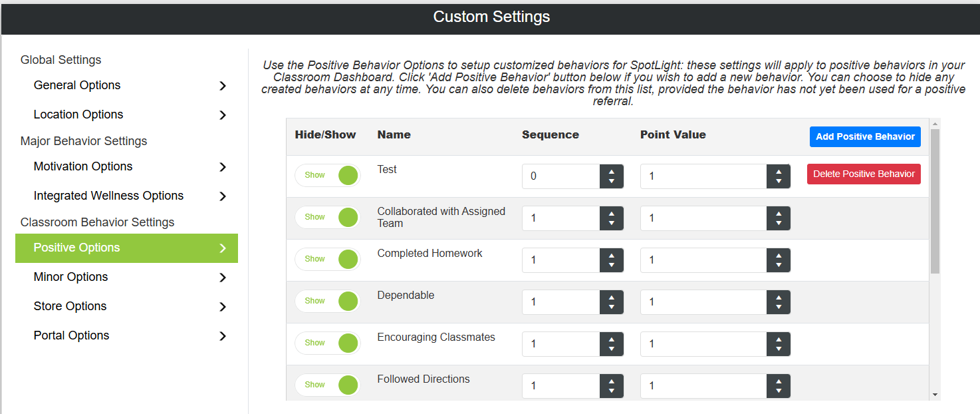Toggle Show switch for Test behavior
Image resolution: width=980 pixels, height=414 pixels.
[328, 176]
